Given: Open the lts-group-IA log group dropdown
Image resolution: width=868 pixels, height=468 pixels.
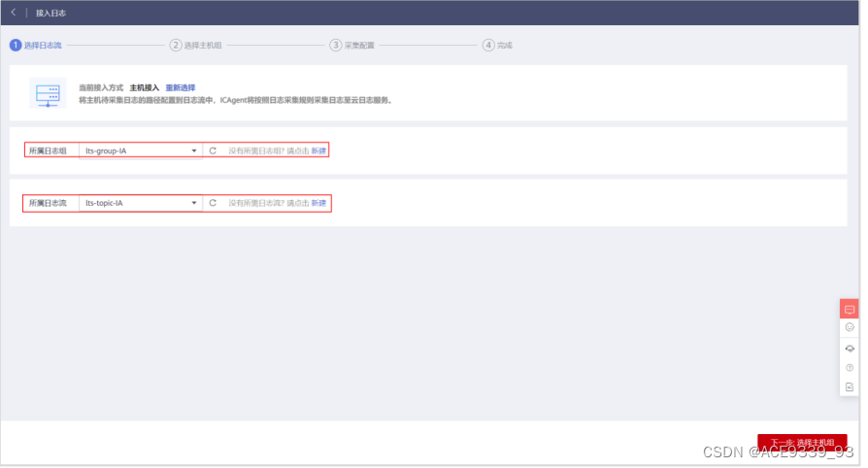Looking at the screenshot, I should pyautogui.click(x=141, y=150).
